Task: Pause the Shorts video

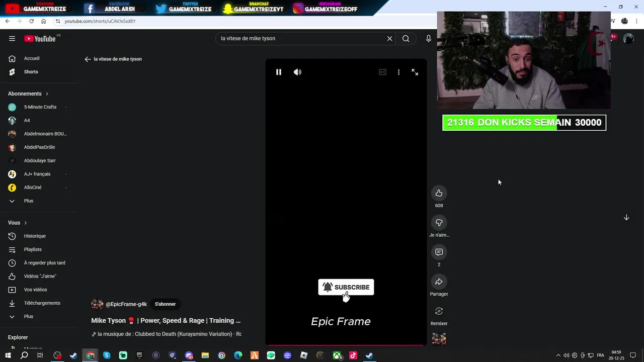Action: 278,72
